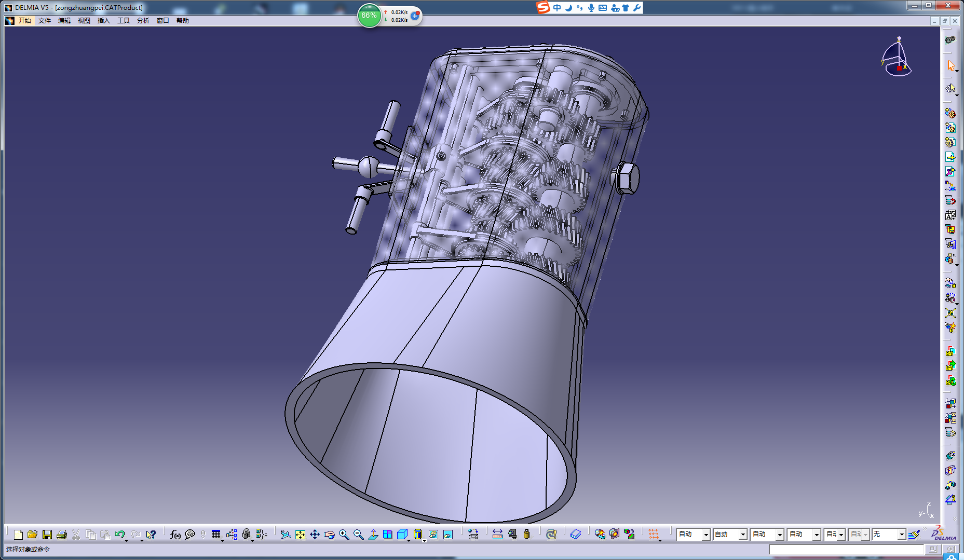
Task: Click the gears workbench icon at top right
Action: pyautogui.click(x=950, y=40)
